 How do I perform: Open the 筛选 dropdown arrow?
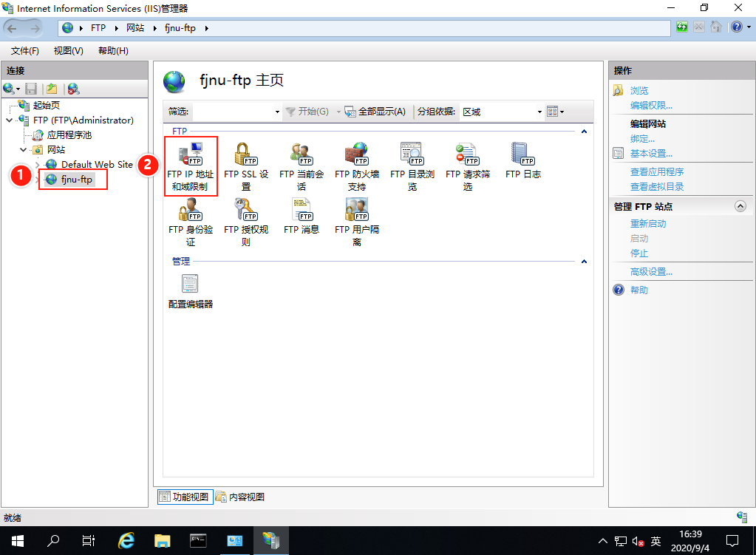(x=277, y=112)
